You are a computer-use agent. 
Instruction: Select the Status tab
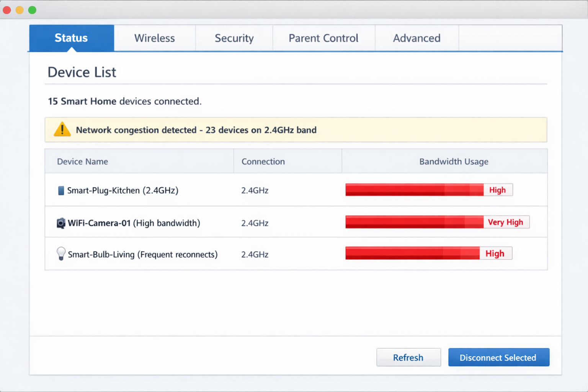point(71,38)
